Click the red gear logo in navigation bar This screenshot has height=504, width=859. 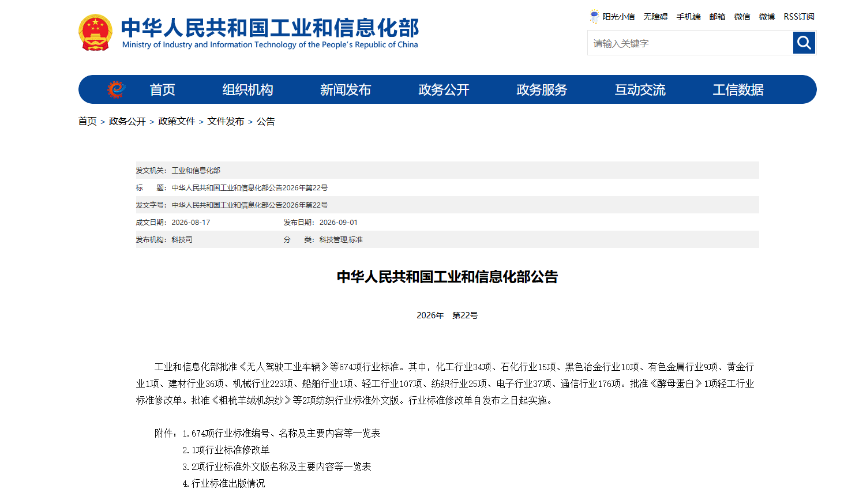click(116, 89)
